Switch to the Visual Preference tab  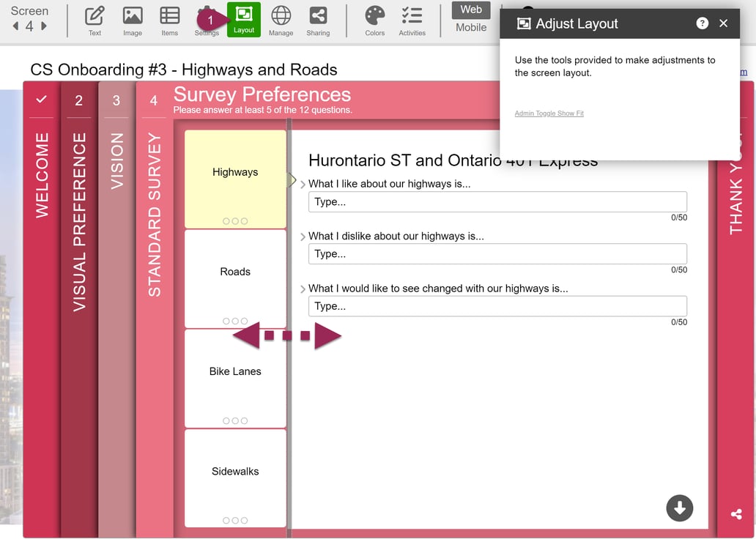click(78, 220)
